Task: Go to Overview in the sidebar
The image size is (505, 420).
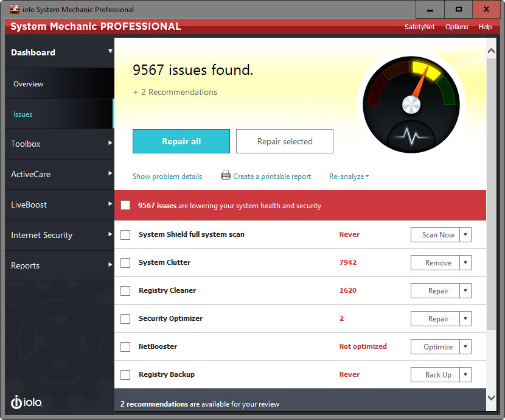Action: (60, 84)
